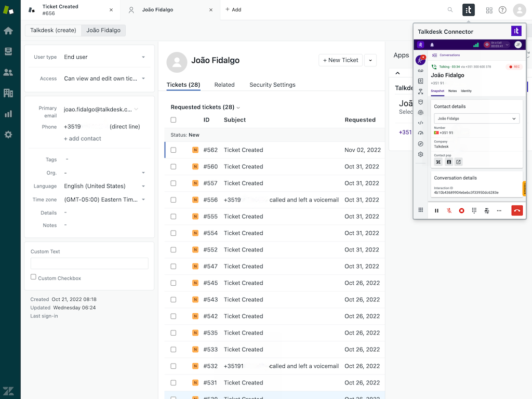Open the Zendesk Admin gear in left sidebar

coord(8,135)
